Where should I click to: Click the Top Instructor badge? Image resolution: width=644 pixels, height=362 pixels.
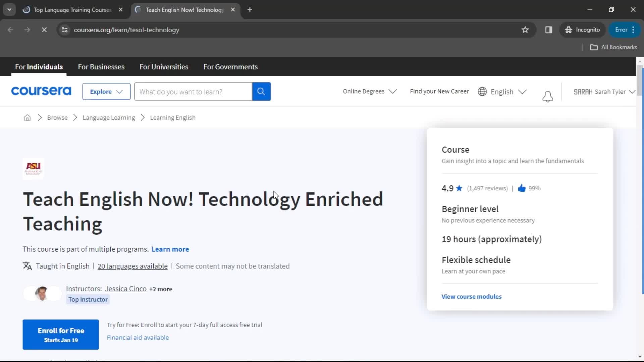pos(88,299)
